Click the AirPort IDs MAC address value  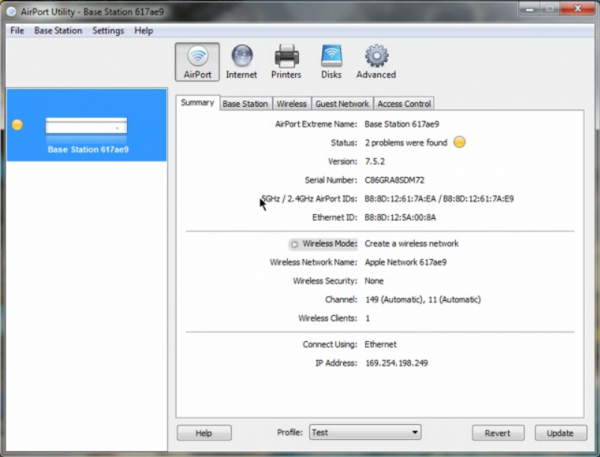click(439, 199)
